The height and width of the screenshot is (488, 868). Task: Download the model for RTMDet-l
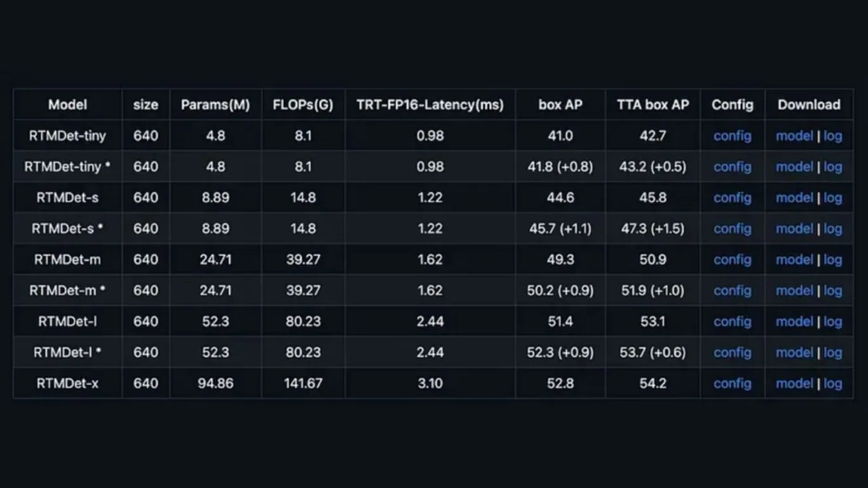(x=794, y=322)
